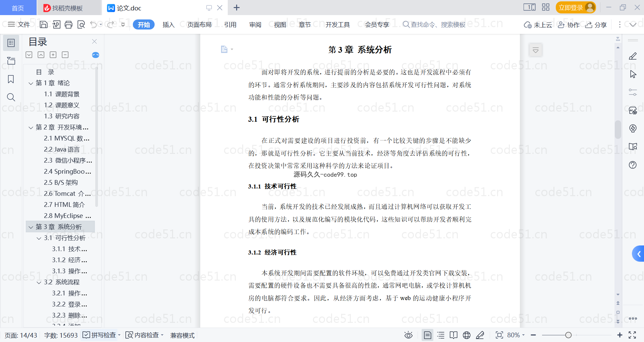Open the chapter navigation icon in sidebar

click(11, 61)
